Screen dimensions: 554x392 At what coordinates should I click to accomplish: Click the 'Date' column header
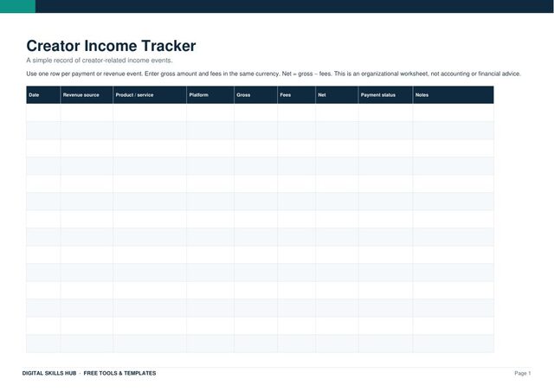pos(43,94)
